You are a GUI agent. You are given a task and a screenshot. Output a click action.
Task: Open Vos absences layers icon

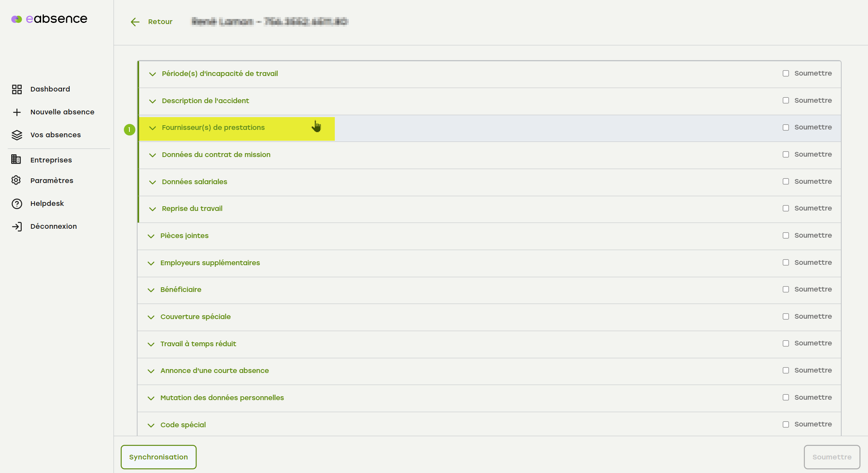(x=17, y=135)
